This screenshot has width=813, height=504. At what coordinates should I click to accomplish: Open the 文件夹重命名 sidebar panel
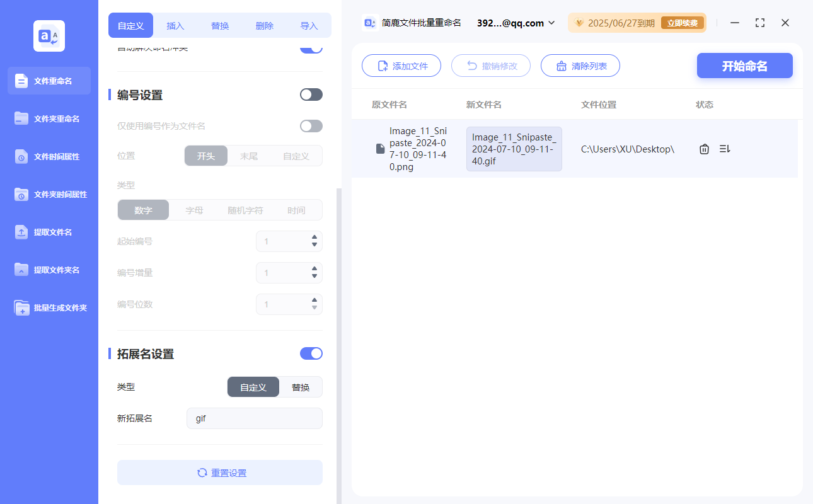point(49,118)
